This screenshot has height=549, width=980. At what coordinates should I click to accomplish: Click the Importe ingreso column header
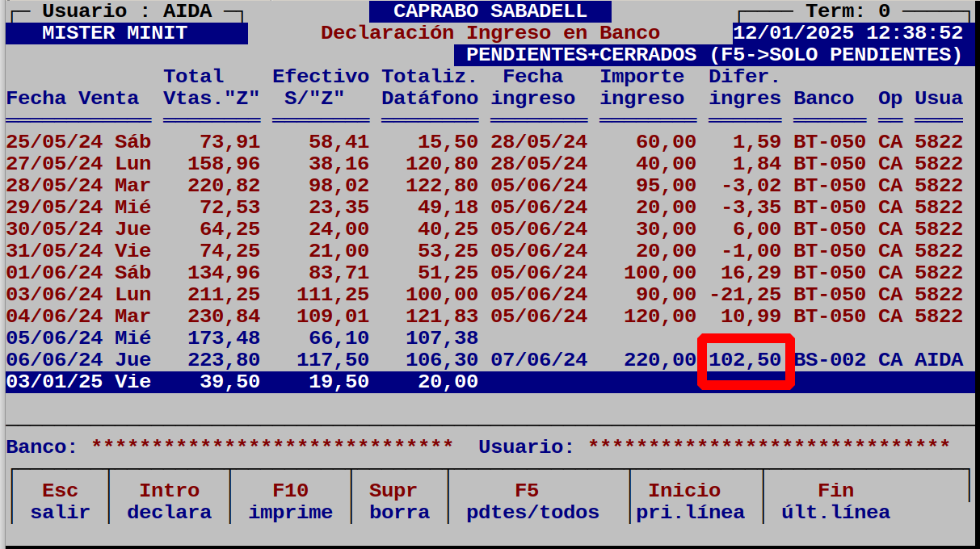[642, 87]
